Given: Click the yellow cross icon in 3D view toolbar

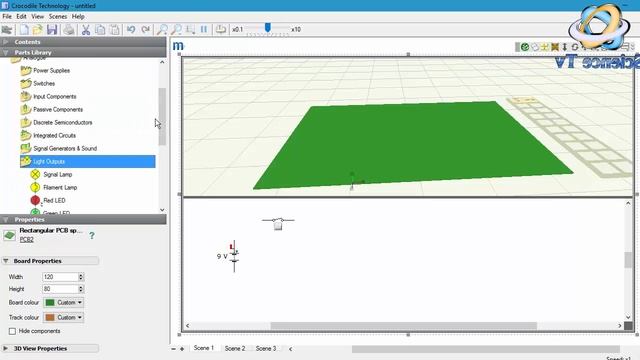Looking at the screenshot, I should [x=544, y=47].
